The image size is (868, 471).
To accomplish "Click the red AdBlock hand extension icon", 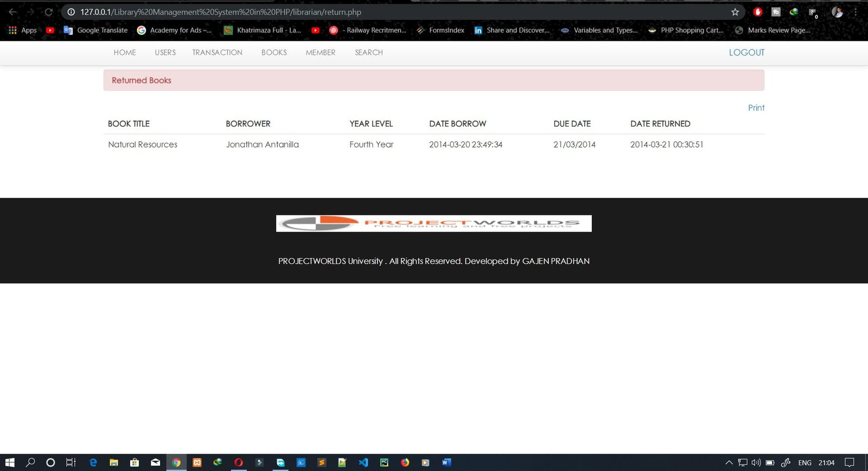I will click(x=758, y=12).
